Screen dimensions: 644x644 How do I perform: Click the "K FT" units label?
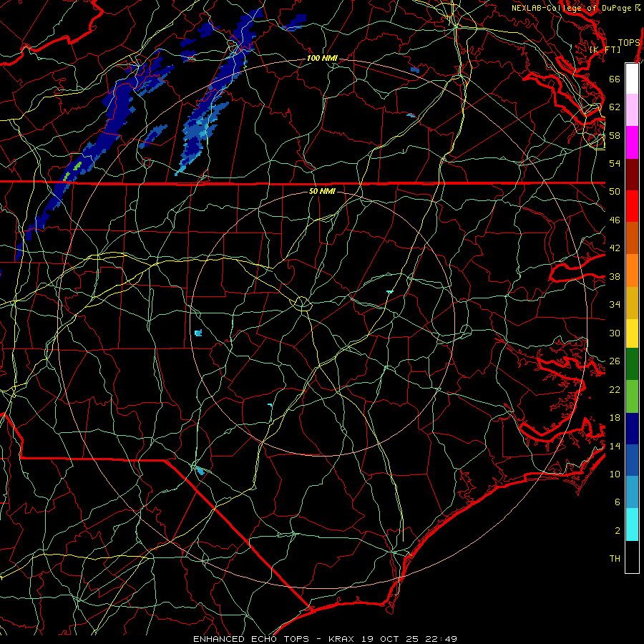[605, 50]
